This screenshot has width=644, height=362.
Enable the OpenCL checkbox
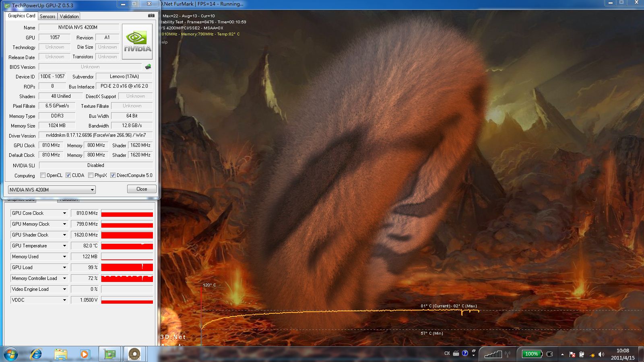[x=43, y=175]
